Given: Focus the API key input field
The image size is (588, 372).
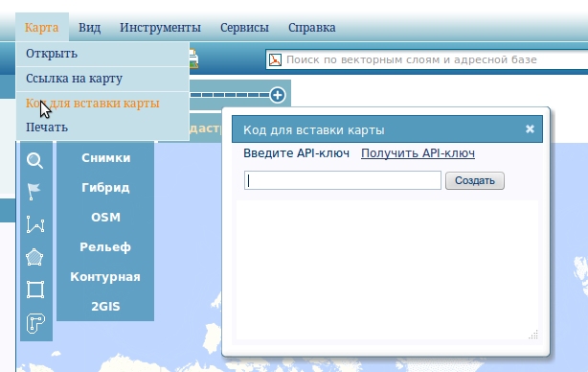Looking at the screenshot, I should point(343,180).
